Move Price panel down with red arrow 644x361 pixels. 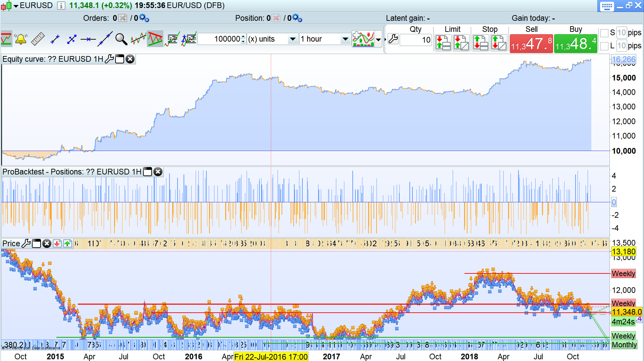tap(57, 244)
